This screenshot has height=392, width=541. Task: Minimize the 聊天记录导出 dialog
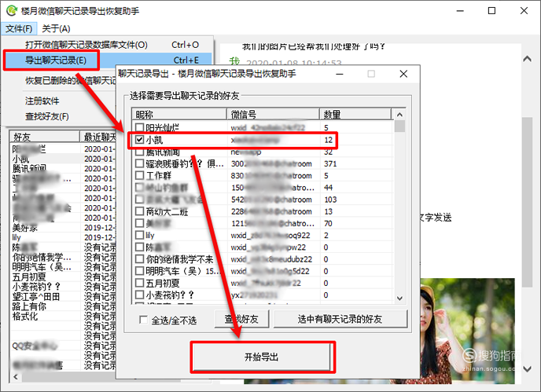pos(340,74)
